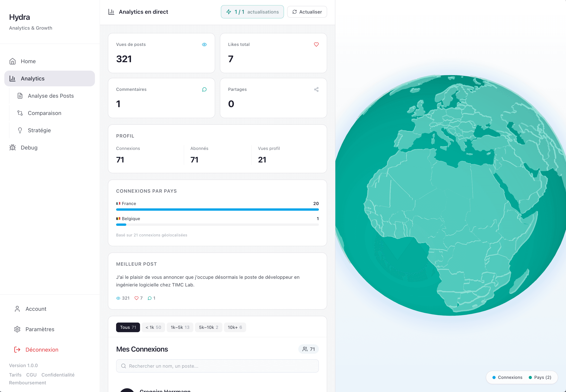Filter connections by < 1k

coord(153,327)
